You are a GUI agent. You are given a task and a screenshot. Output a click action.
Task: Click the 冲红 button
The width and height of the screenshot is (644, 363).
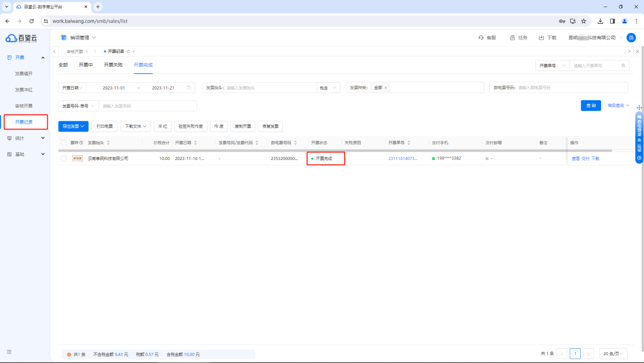pos(162,126)
